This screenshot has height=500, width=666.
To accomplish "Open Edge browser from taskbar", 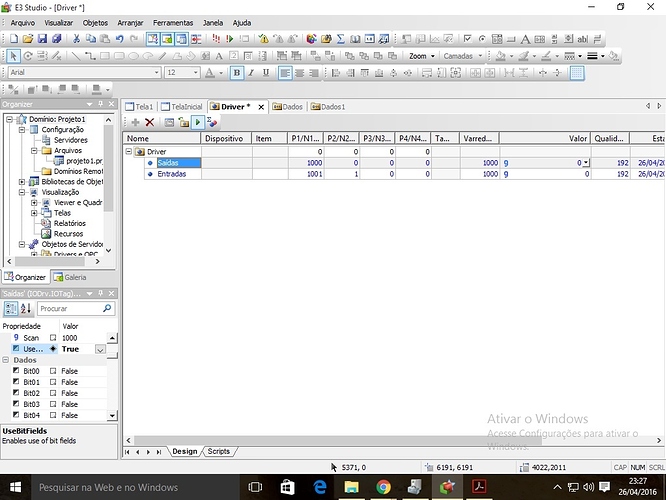I will coord(320,487).
